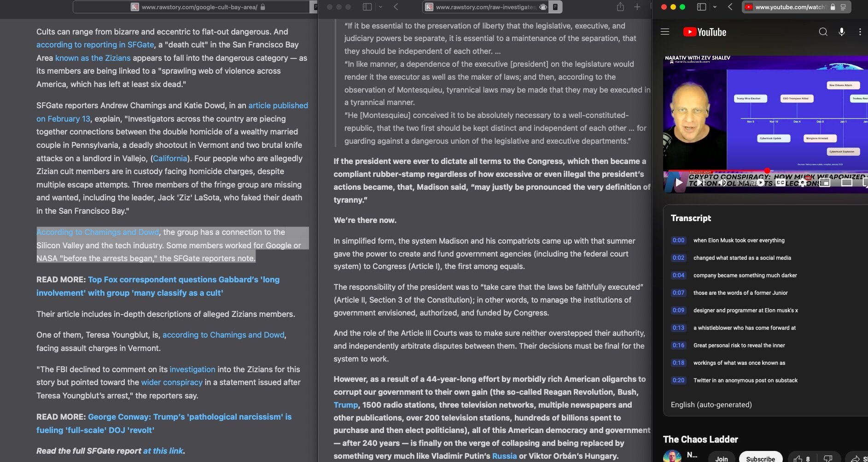Seek video using red progress scrubber
The width and height of the screenshot is (868, 462).
tap(767, 171)
